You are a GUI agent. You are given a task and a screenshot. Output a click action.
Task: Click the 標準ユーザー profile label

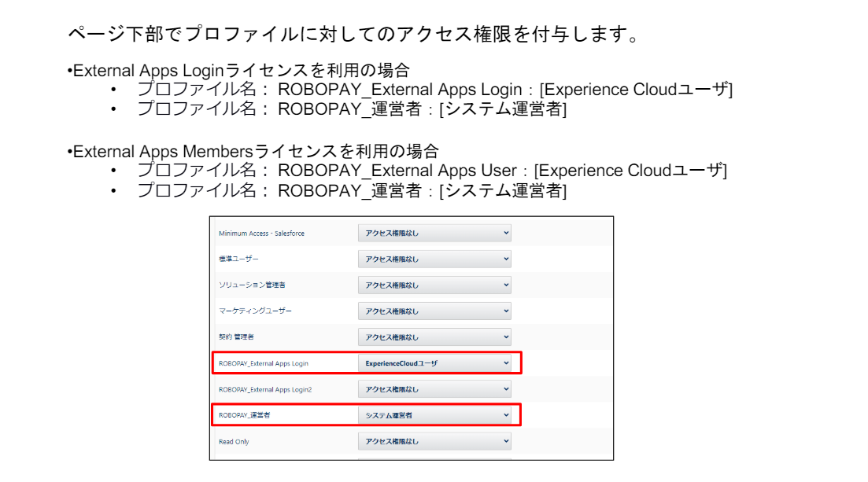coord(238,259)
